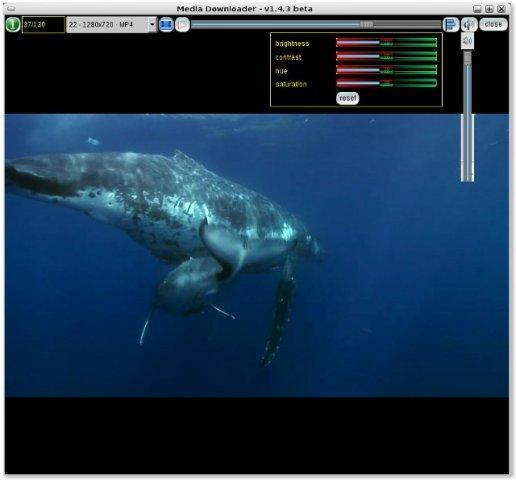
Task: Click the video seek bar handle
Action: pos(367,24)
